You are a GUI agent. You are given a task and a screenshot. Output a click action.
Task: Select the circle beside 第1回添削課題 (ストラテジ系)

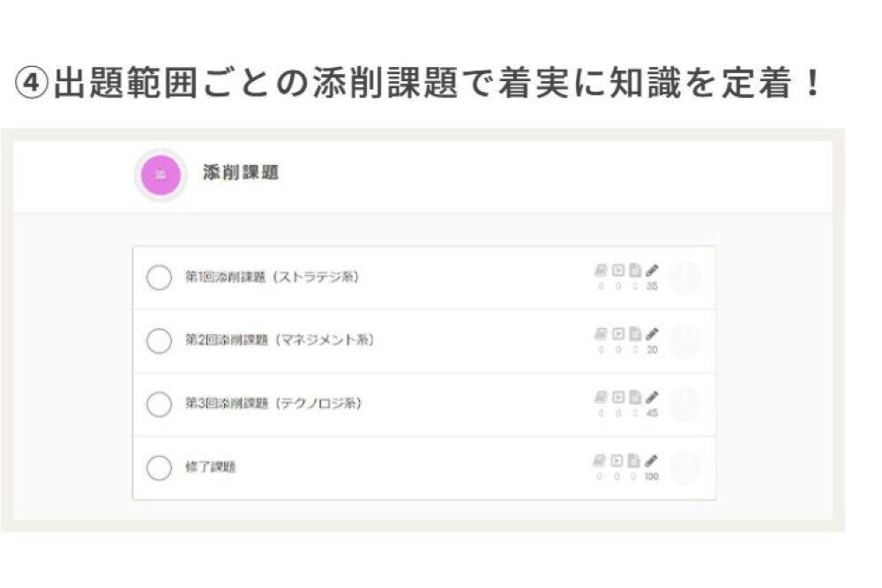pos(159,277)
